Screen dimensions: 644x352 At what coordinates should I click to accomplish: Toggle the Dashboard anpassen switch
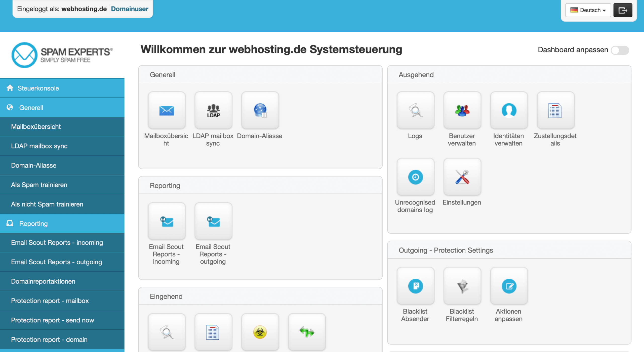(x=620, y=50)
